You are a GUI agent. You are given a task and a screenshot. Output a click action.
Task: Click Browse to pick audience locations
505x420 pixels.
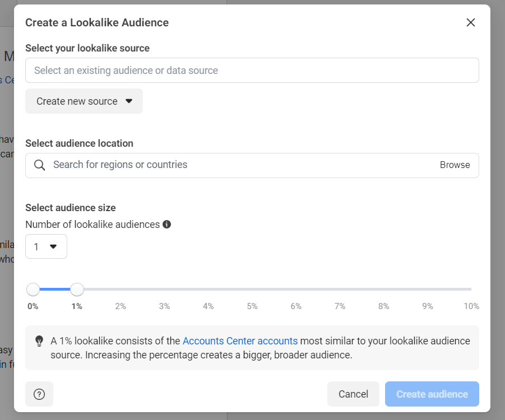point(455,165)
